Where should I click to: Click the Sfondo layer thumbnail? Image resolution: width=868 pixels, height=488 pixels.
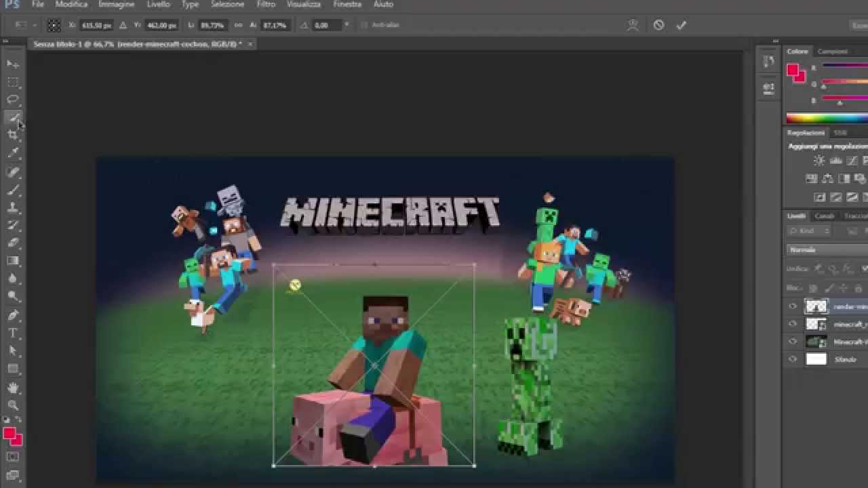point(816,360)
